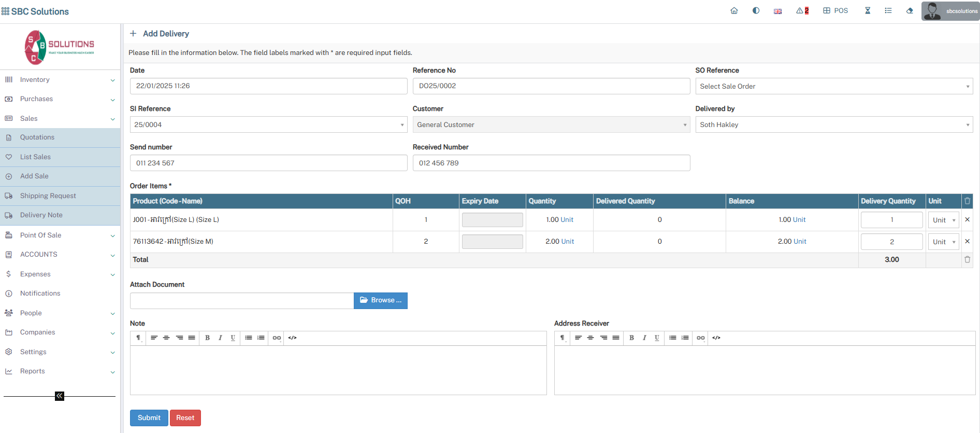The image size is (980, 433).
Task: Open the alerts warning icon with badge
Action: coord(802,11)
